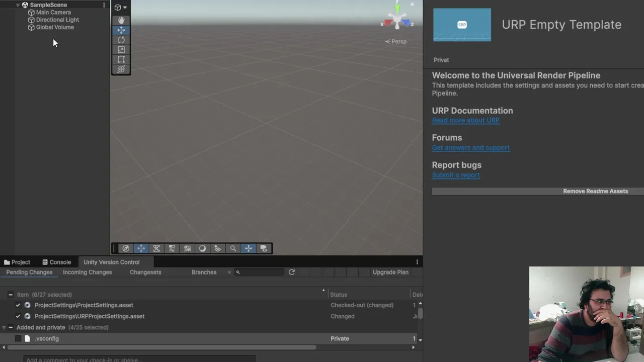Switch to Incoming Changes tab
Viewport: 644px width, 362px height.
coord(87,272)
